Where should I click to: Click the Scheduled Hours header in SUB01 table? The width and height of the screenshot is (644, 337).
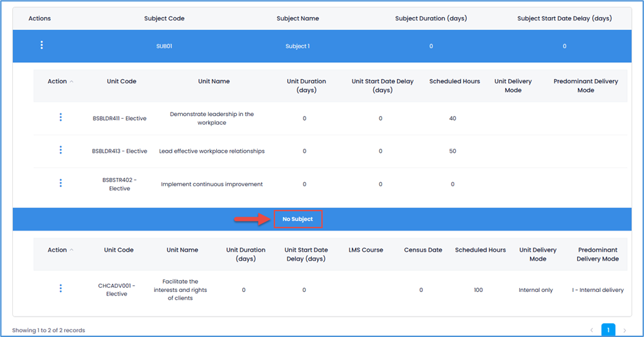tap(452, 81)
